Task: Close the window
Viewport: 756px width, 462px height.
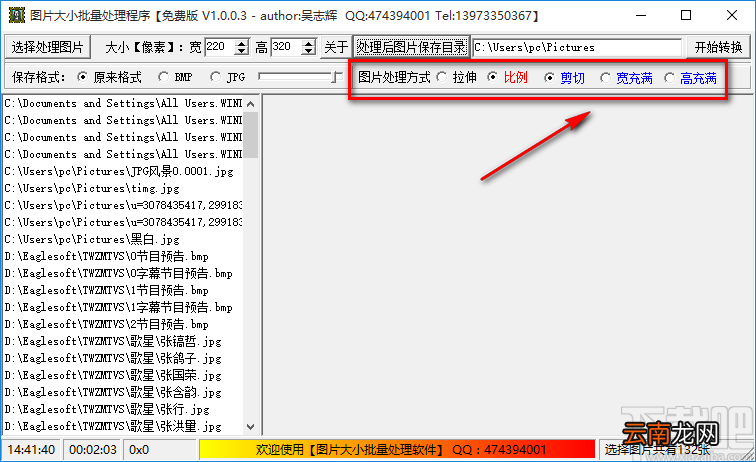Action: pyautogui.click(x=731, y=15)
